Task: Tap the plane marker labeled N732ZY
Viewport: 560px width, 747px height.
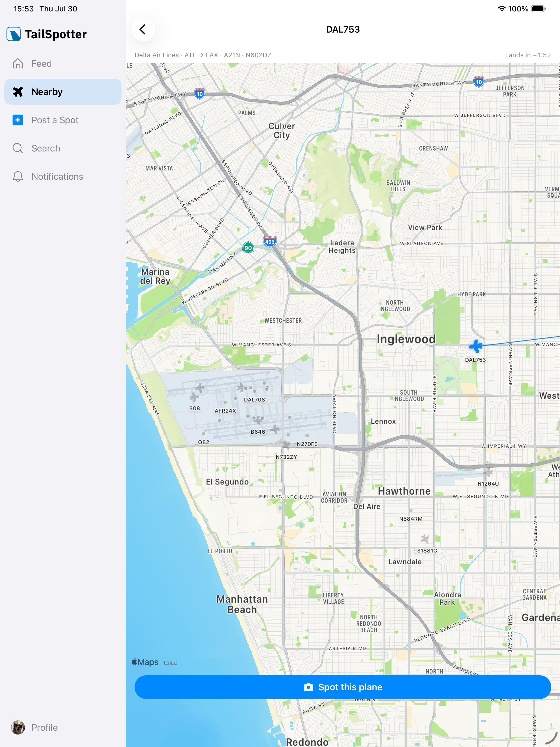Action: (286, 445)
